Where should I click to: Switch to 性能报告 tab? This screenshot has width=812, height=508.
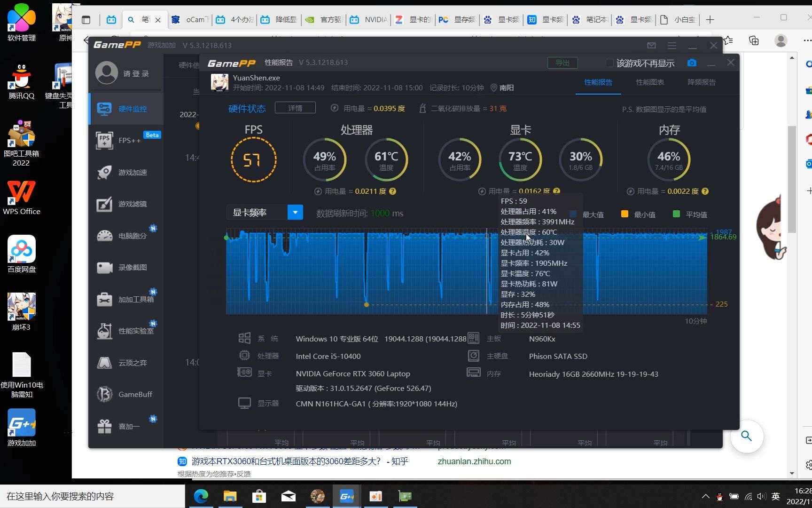click(x=598, y=82)
